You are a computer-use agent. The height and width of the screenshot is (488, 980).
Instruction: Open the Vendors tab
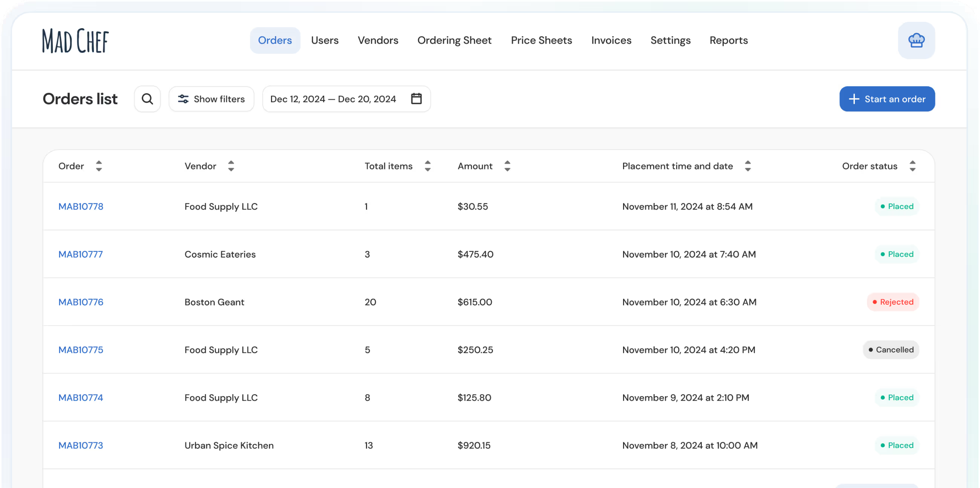tap(378, 40)
